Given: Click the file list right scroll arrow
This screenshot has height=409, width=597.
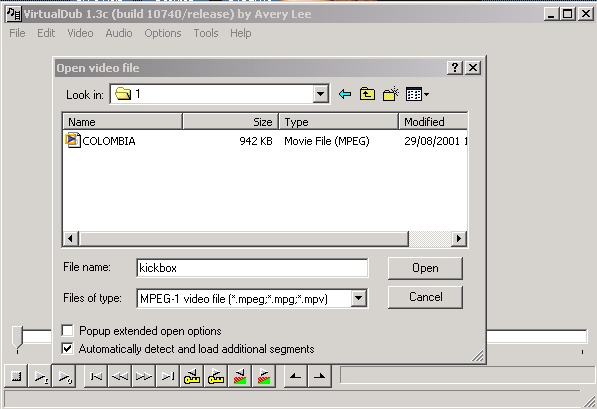Looking at the screenshot, I should coord(459,239).
